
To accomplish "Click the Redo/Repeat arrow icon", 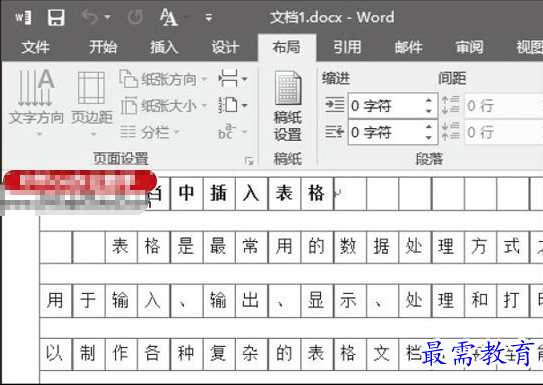I will tap(135, 17).
